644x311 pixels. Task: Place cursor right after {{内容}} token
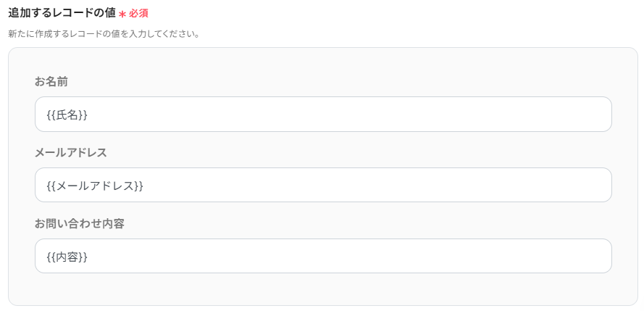click(x=88, y=257)
